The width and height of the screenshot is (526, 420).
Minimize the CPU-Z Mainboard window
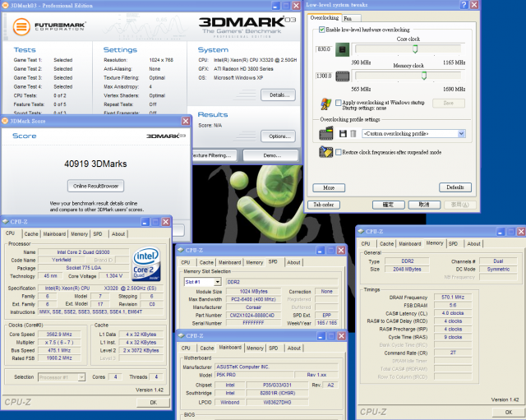pos(321,336)
